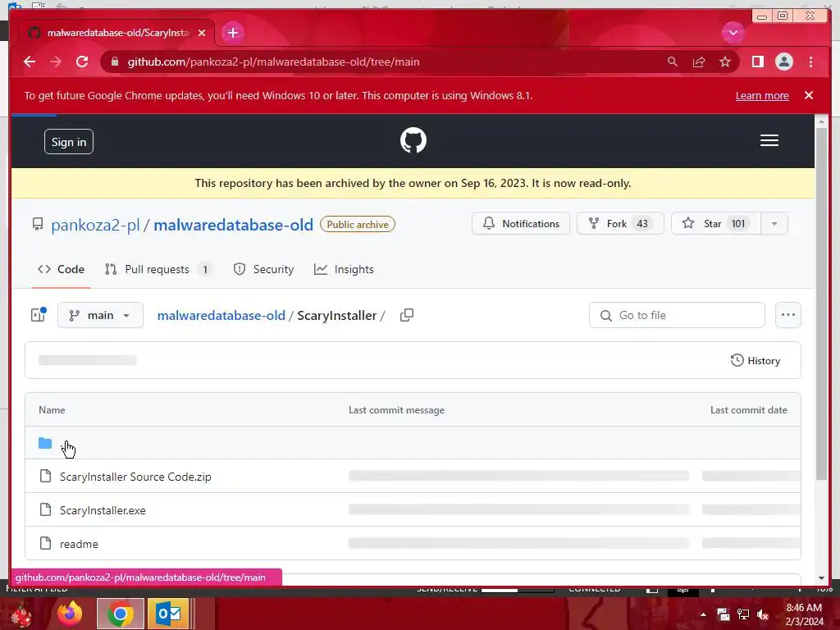Switch to the Pull requests tab

click(x=158, y=269)
